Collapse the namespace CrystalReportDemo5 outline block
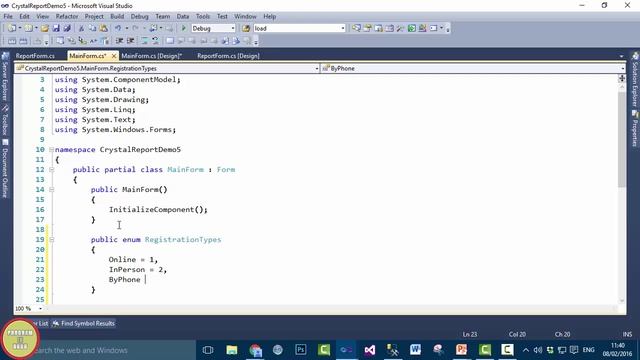Screen dimensions: 640x360 pyautogui.click(x=51, y=149)
